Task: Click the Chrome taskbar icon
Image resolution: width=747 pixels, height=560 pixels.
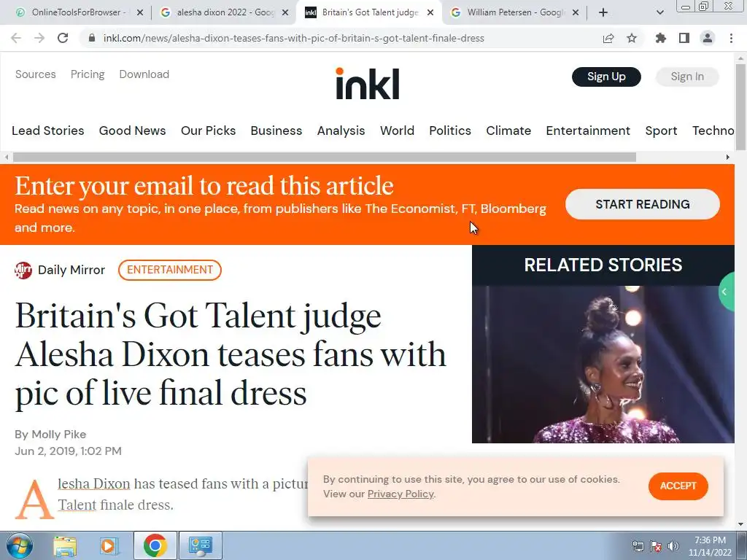Action: pos(155,545)
